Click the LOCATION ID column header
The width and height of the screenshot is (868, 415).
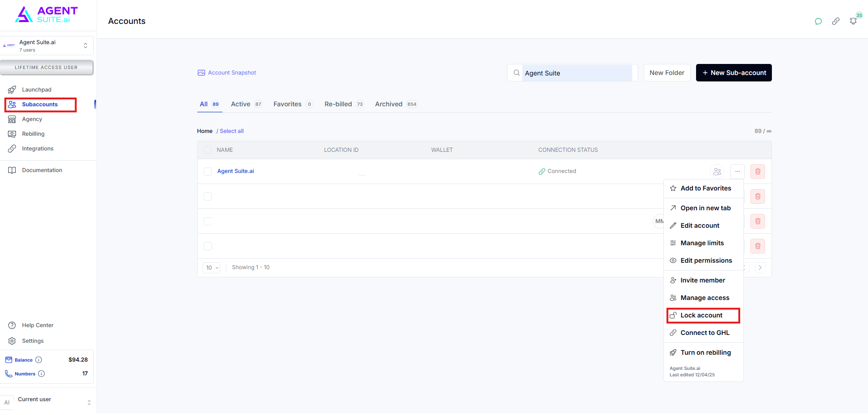tap(341, 150)
